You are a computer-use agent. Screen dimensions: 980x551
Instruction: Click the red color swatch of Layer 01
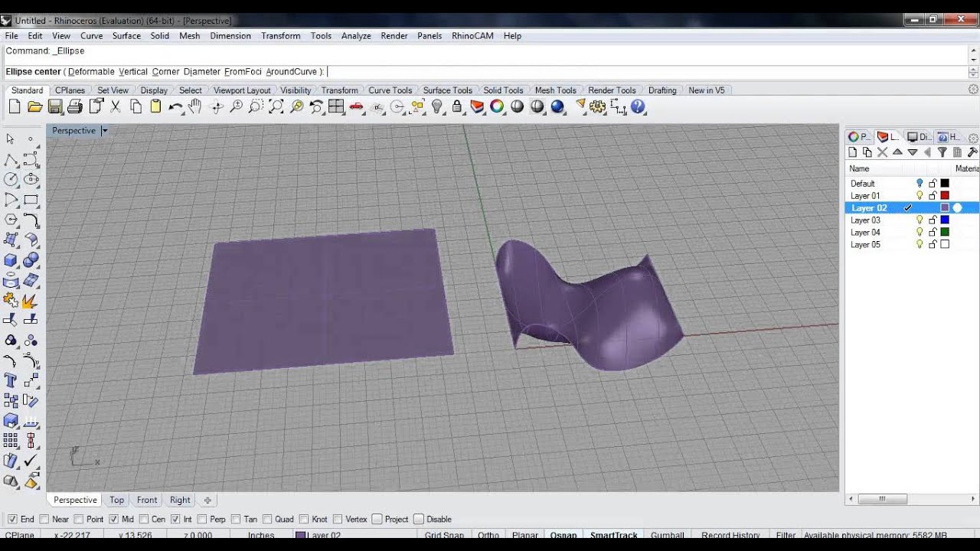(x=945, y=195)
